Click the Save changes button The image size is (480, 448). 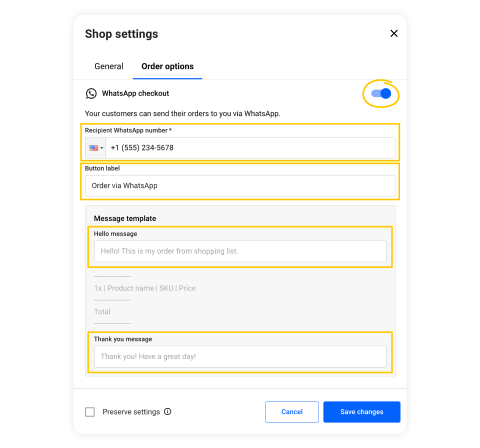361,411
